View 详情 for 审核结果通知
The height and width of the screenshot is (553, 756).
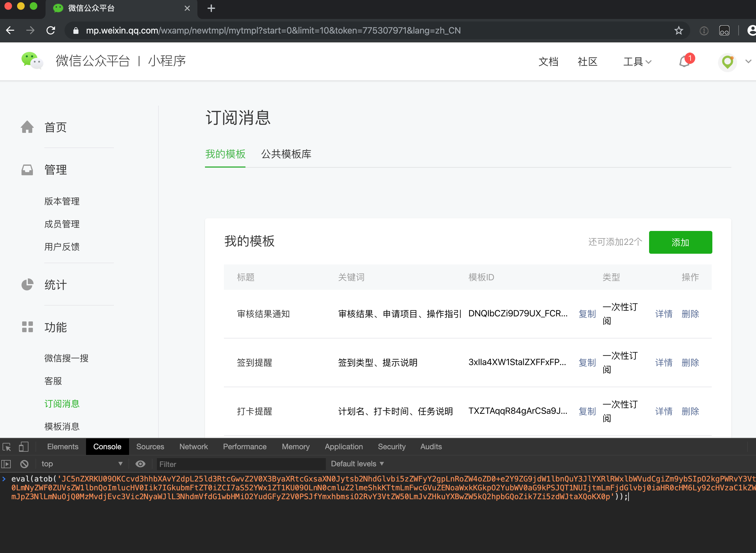pyautogui.click(x=664, y=314)
